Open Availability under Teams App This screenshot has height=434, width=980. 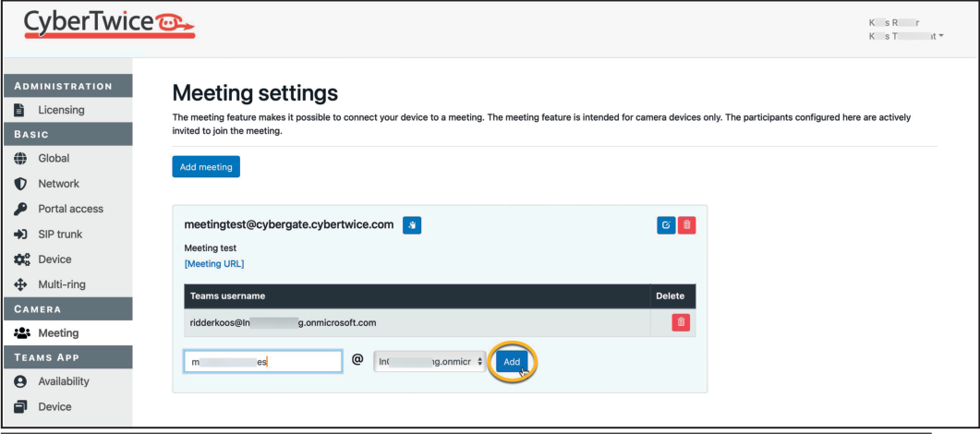pos(64,381)
